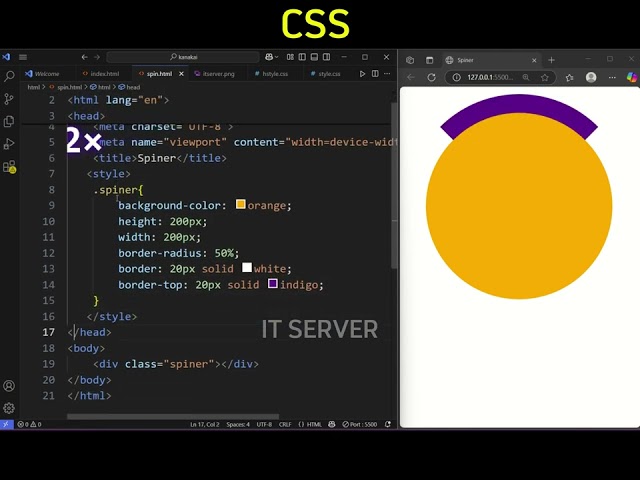640x480 pixels.
Task: Click the 127.0.0.1:5500 address bar
Action: coord(490,78)
